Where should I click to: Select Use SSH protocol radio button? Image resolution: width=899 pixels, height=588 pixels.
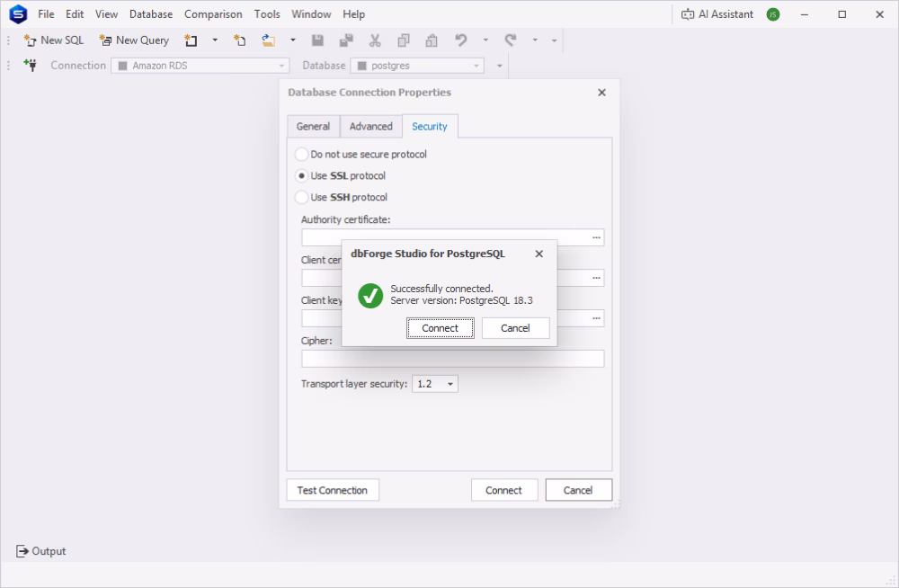tap(301, 197)
